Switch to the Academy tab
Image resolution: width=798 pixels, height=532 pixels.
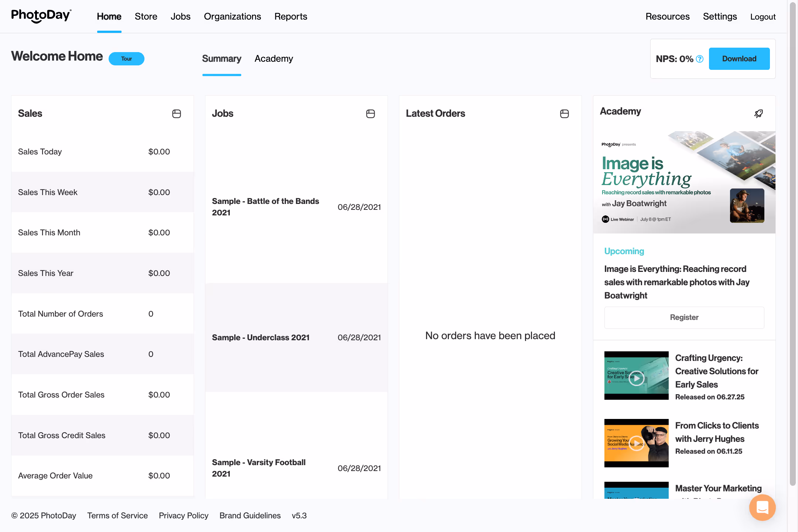(x=274, y=59)
